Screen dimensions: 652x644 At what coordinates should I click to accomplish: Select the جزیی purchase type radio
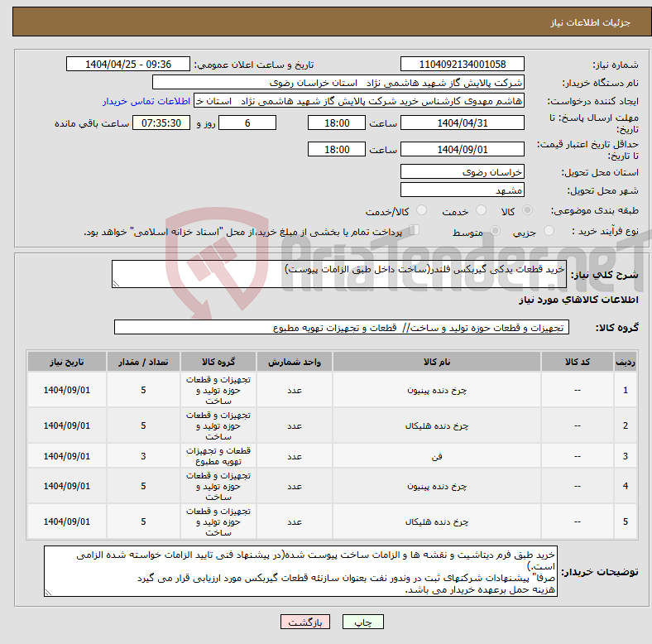click(x=549, y=231)
